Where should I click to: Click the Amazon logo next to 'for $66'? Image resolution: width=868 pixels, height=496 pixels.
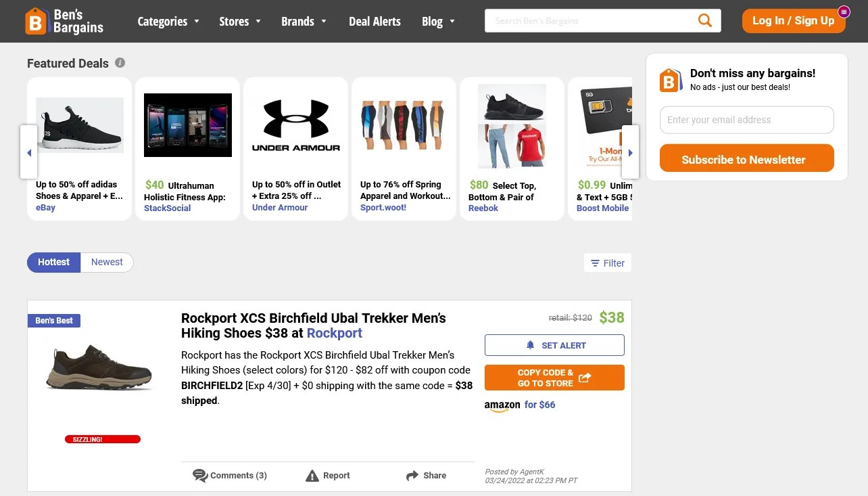coord(502,405)
